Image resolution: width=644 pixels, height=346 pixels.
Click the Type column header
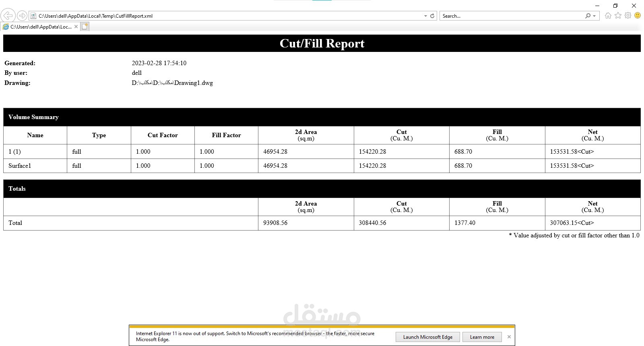click(x=99, y=135)
